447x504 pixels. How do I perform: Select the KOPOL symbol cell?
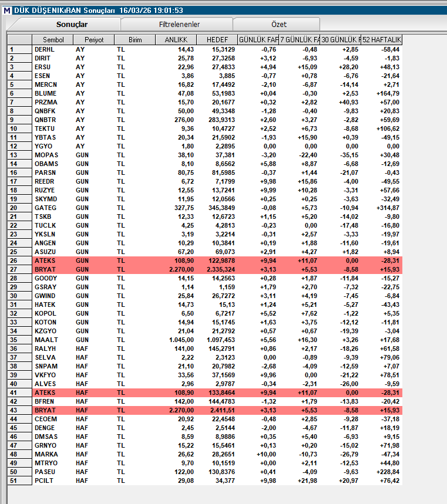point(53,313)
